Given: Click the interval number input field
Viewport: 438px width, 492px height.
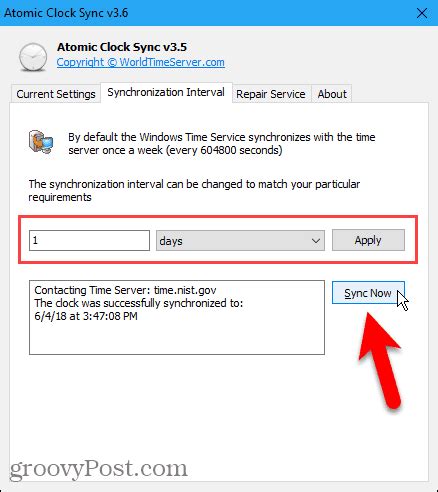Looking at the screenshot, I should [x=89, y=241].
